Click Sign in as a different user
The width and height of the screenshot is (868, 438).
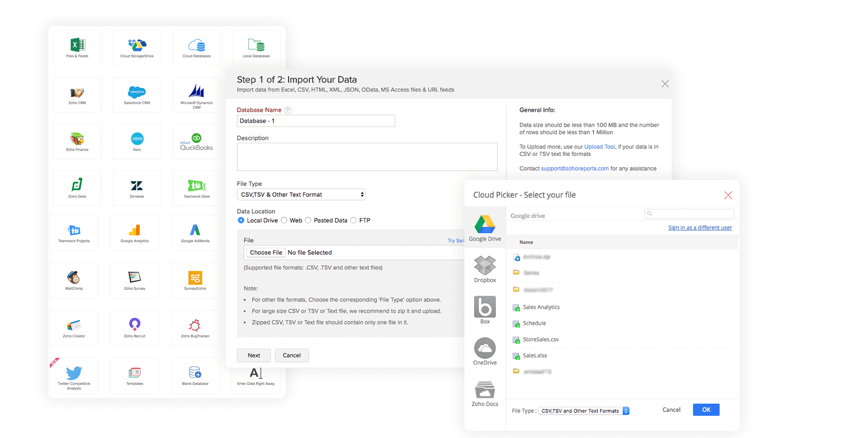coord(700,228)
